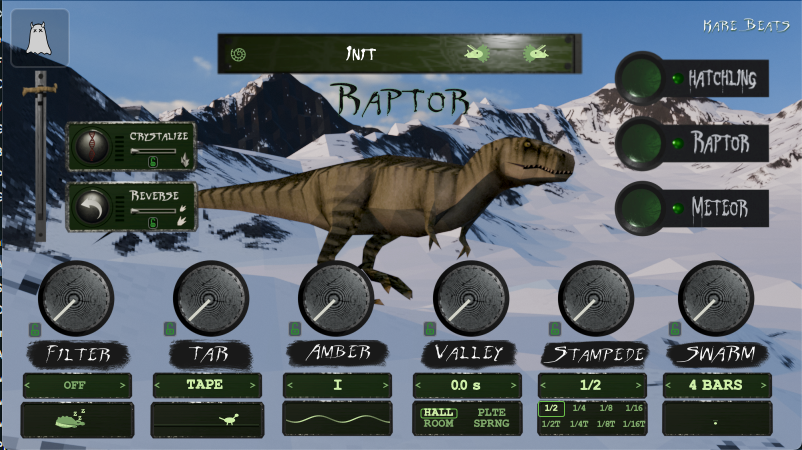This screenshot has width=802, height=450.
Task: Click the Amber knob
Action: [x=336, y=299]
